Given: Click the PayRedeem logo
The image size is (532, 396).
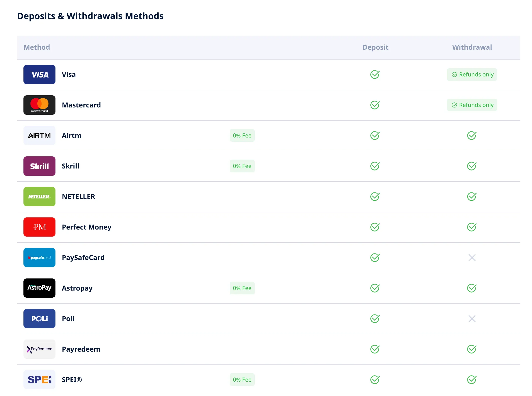Looking at the screenshot, I should click(x=39, y=349).
